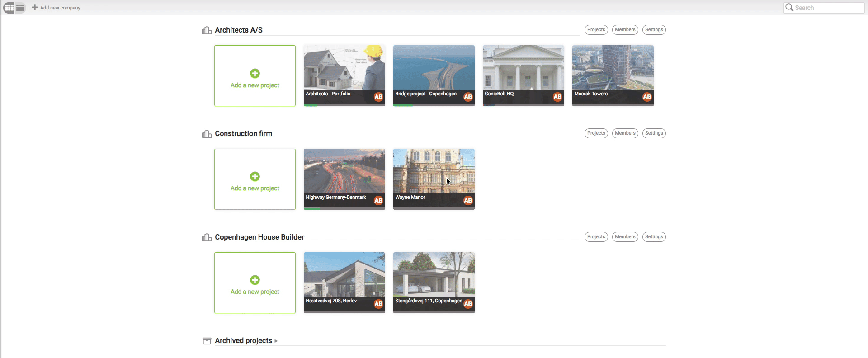Screen dimensions: 868x358
Task: Click AB avatar on Wayne Manor
Action: (468, 200)
